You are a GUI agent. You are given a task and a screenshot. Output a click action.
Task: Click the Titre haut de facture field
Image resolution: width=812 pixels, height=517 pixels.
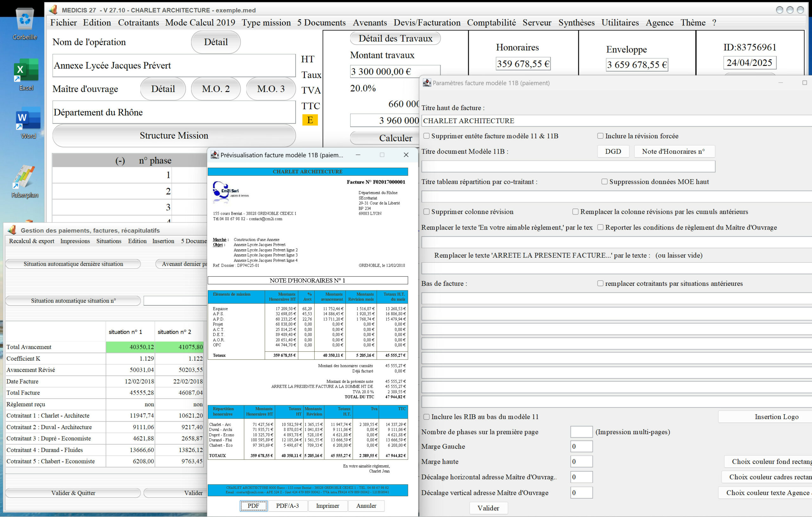pos(616,121)
